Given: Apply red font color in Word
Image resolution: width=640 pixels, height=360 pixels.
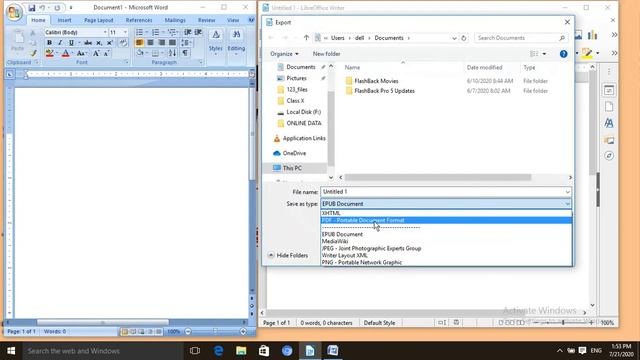Looking at the screenshot, I should click(65, 53).
